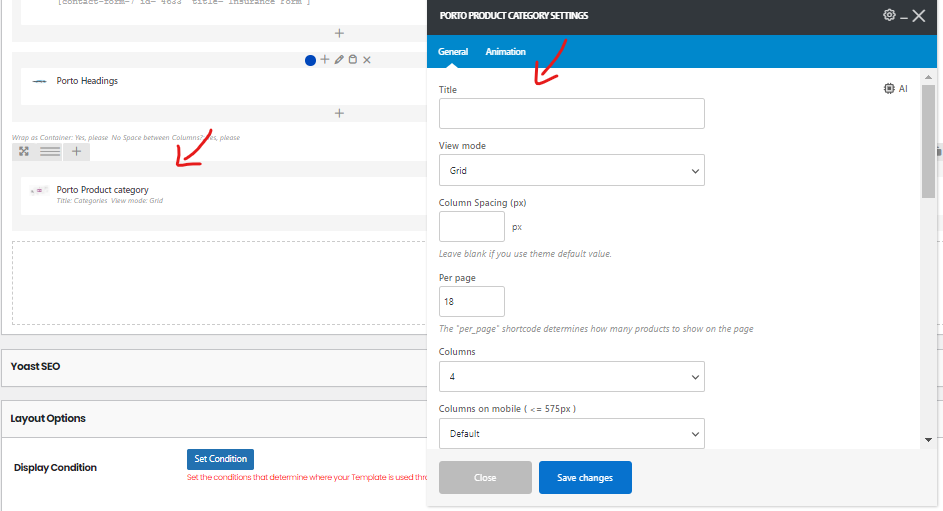Viewport: 943px width, 511px height.
Task: Open the settings gear in the panel header
Action: (x=889, y=15)
